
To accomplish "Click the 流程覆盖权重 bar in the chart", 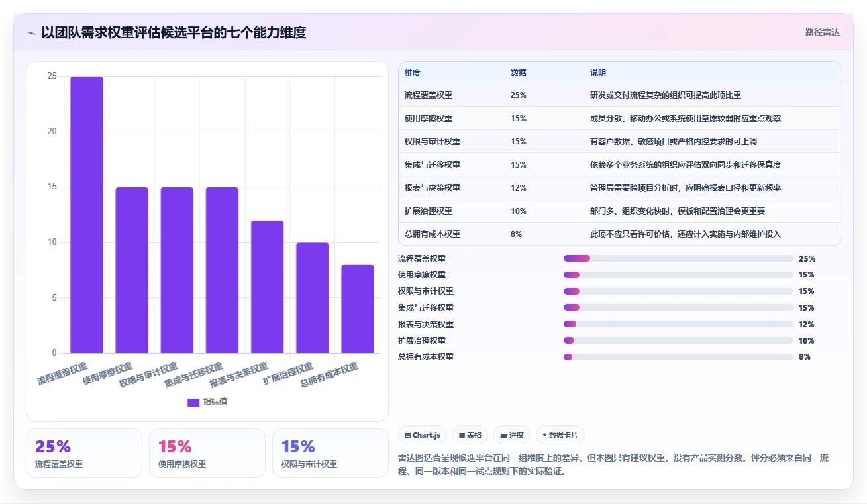I will point(87,215).
